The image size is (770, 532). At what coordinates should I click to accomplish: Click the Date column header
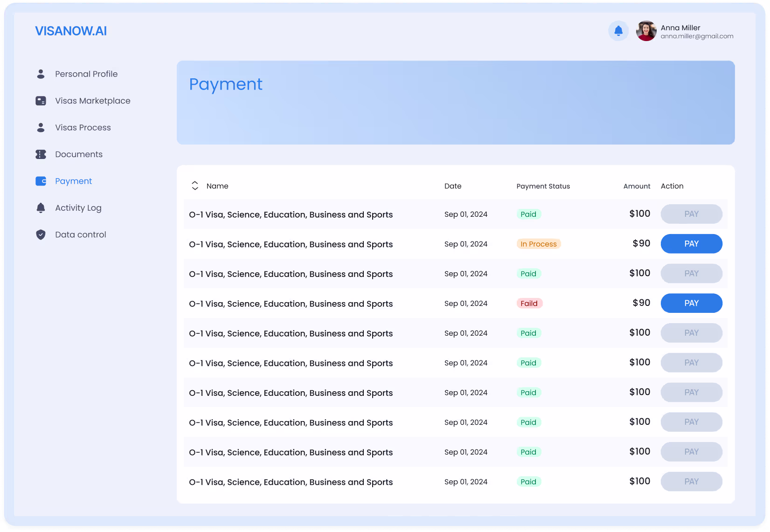(453, 186)
